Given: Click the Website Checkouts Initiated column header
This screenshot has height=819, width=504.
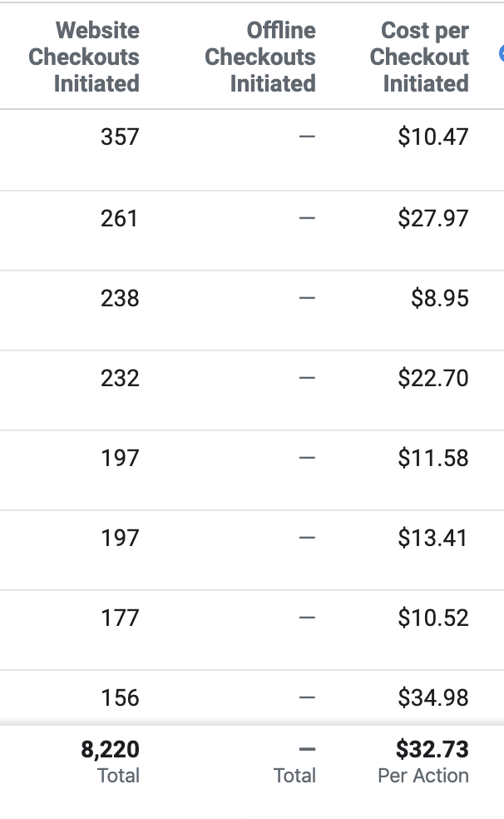Looking at the screenshot, I should point(84,57).
